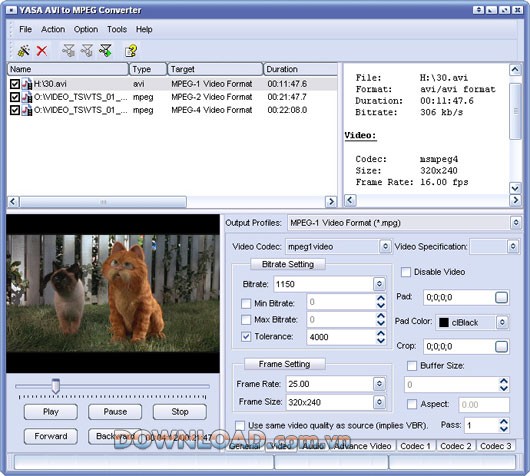Click the Crop value editor button
The image size is (530, 476).
(x=501, y=346)
